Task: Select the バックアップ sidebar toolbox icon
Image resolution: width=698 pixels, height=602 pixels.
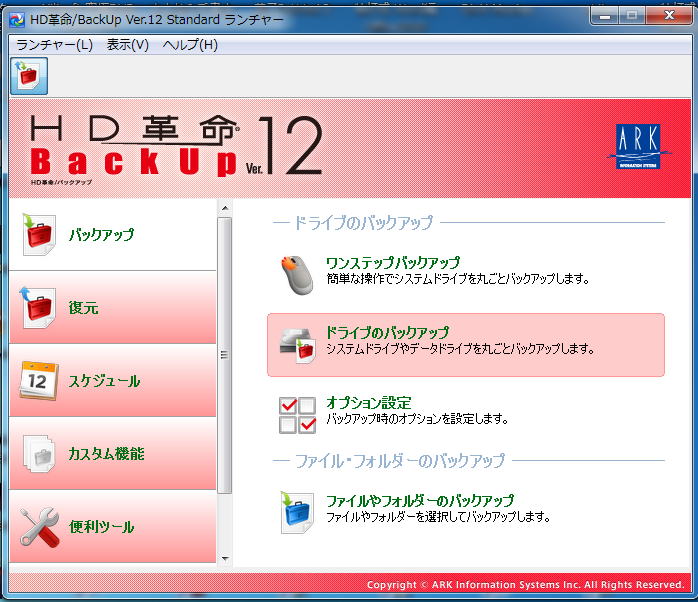Action: tap(38, 235)
